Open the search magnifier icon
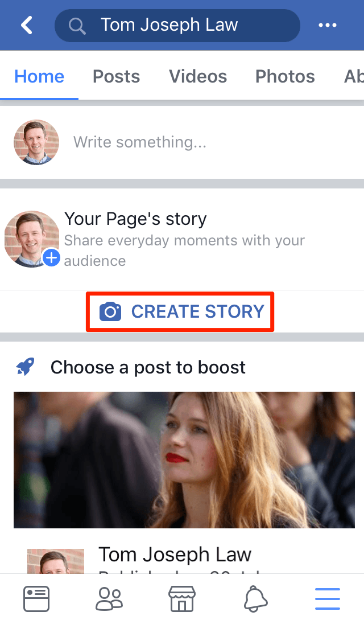The height and width of the screenshot is (624, 364). [x=76, y=25]
